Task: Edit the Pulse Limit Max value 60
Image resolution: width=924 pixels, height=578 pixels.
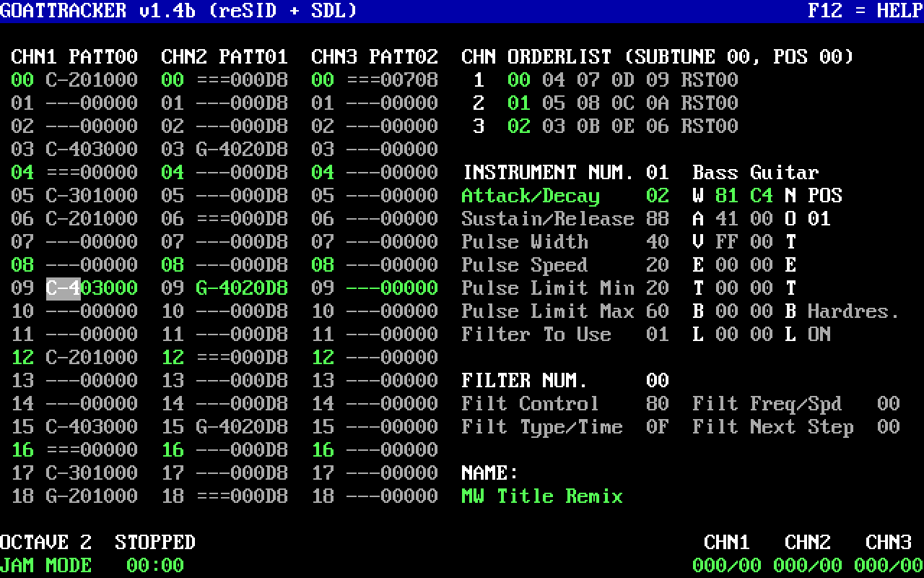Action: 658,311
